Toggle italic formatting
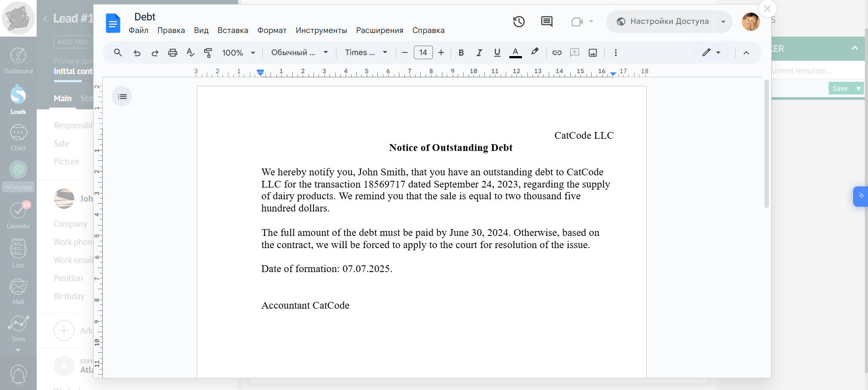This screenshot has height=390, width=868. click(479, 53)
